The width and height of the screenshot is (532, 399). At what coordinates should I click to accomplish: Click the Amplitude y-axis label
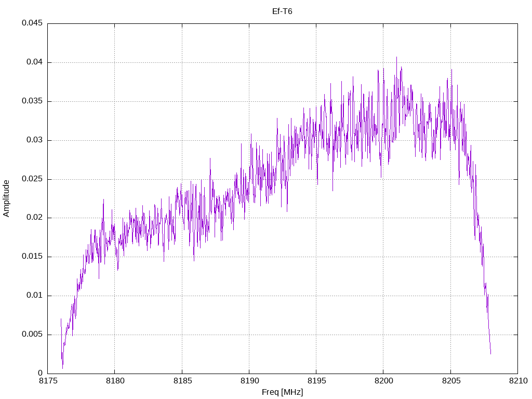click(x=6, y=198)
